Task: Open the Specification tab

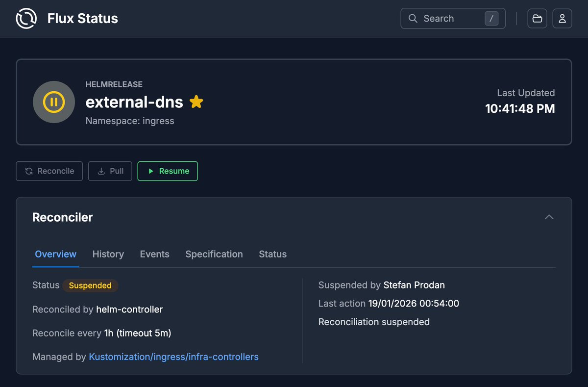Action: pos(214,254)
